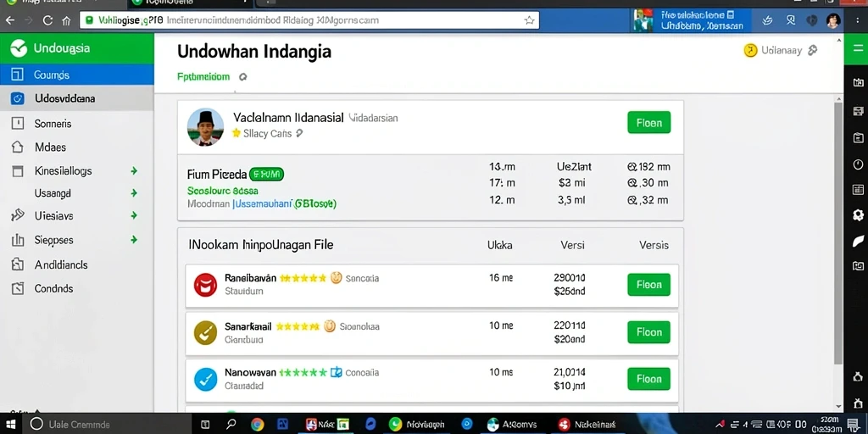
Task: Click the Sllacy Cans star icon
Action: 236,133
